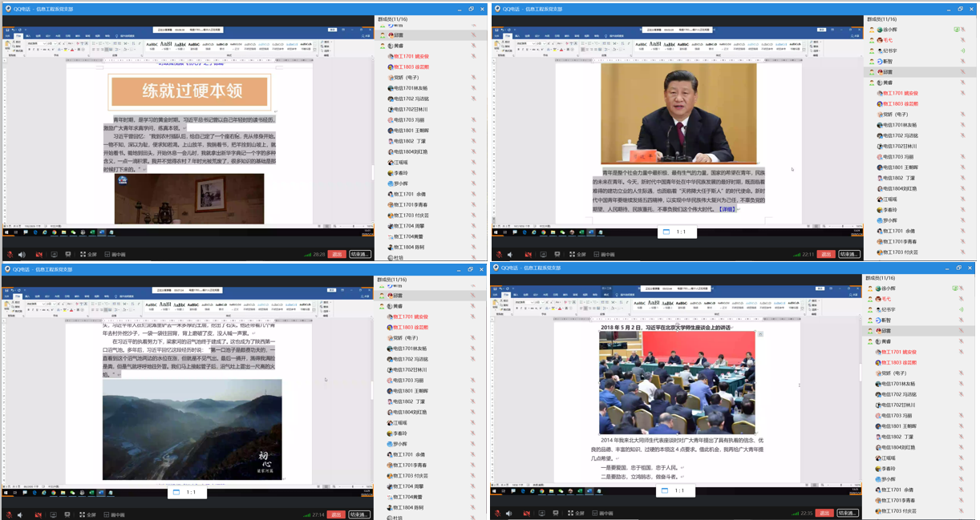Click the muted mic icon beside 毛弋 in the top-right list

(x=962, y=40)
